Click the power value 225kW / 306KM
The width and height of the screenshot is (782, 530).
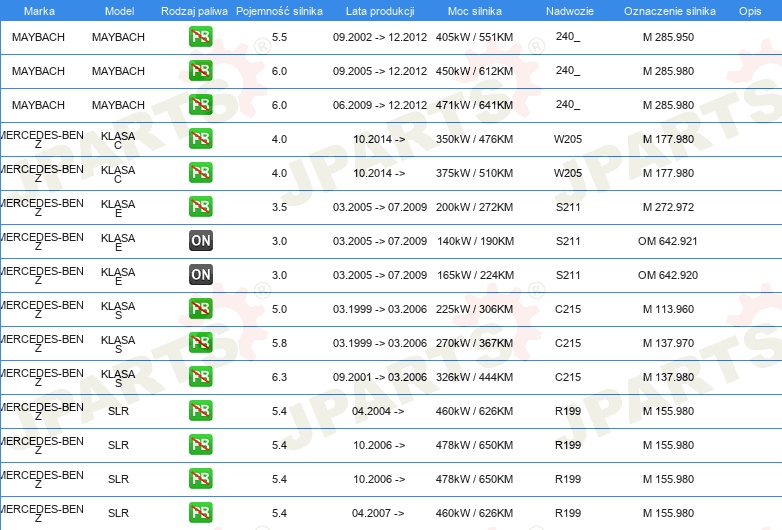[474, 309]
